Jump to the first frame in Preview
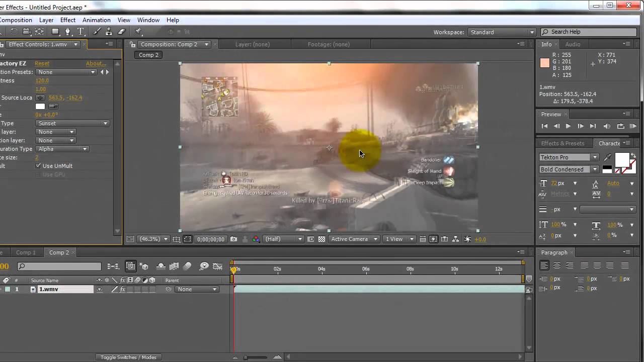The image size is (644, 362). coord(544,126)
